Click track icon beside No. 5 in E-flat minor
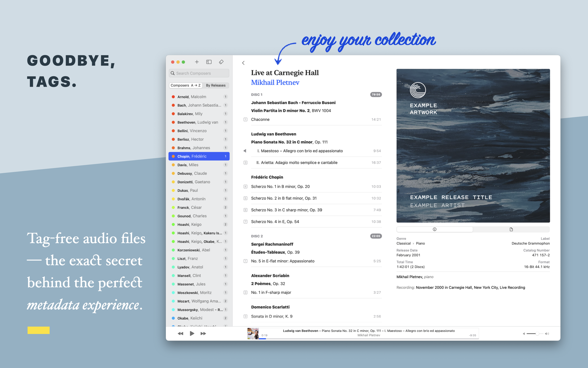The image size is (588, 368). (x=245, y=261)
